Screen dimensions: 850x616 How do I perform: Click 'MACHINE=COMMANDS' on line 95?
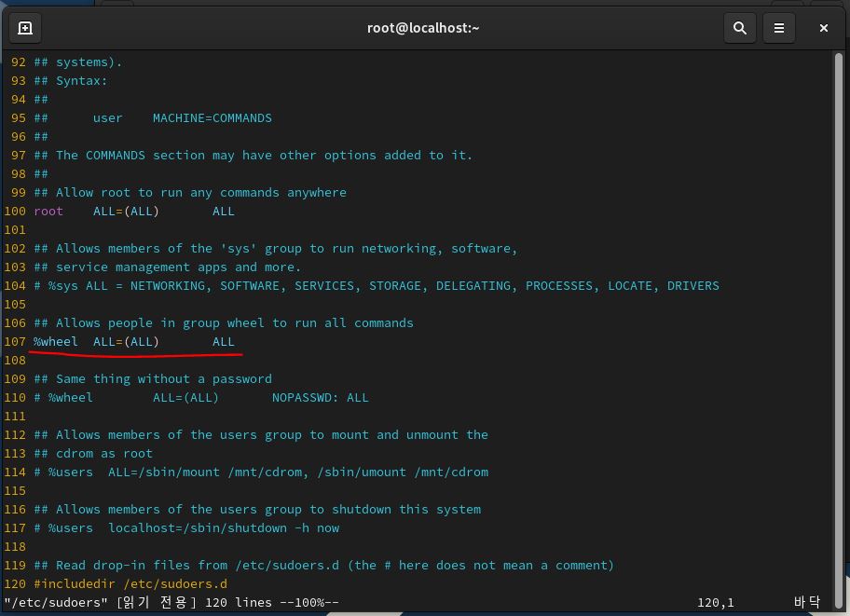coord(212,118)
